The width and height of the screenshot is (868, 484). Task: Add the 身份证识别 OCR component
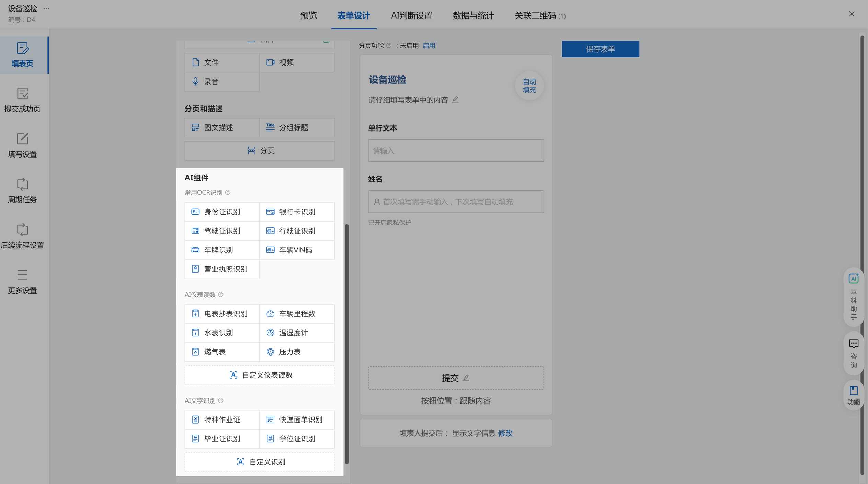point(222,212)
